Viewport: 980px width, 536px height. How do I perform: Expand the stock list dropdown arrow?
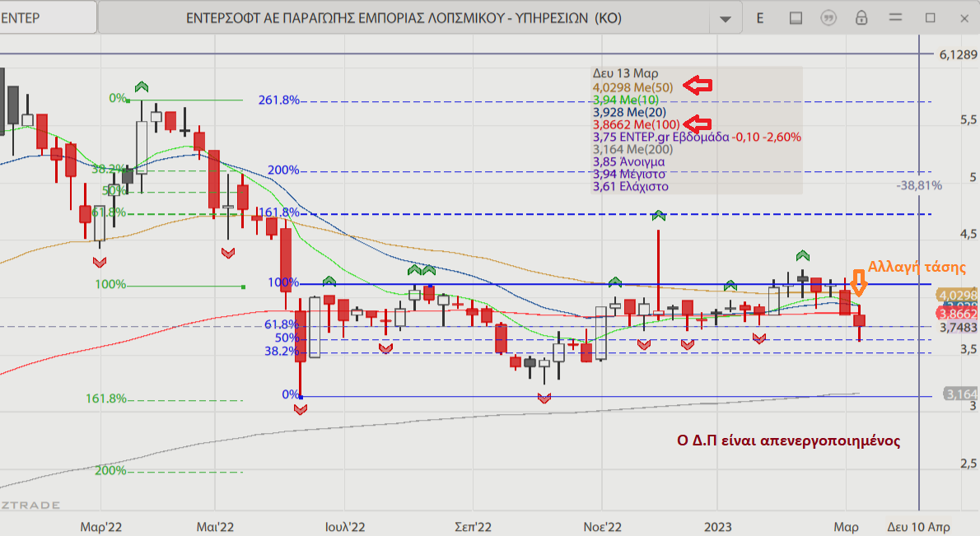(725, 18)
